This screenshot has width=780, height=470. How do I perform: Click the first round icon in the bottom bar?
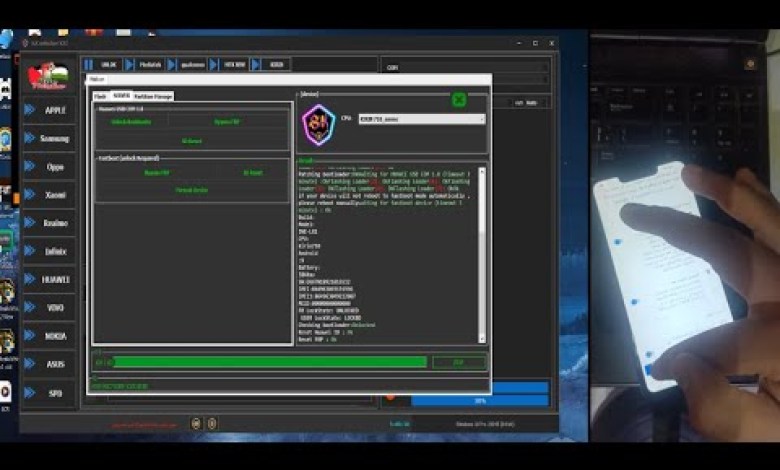[196, 424]
